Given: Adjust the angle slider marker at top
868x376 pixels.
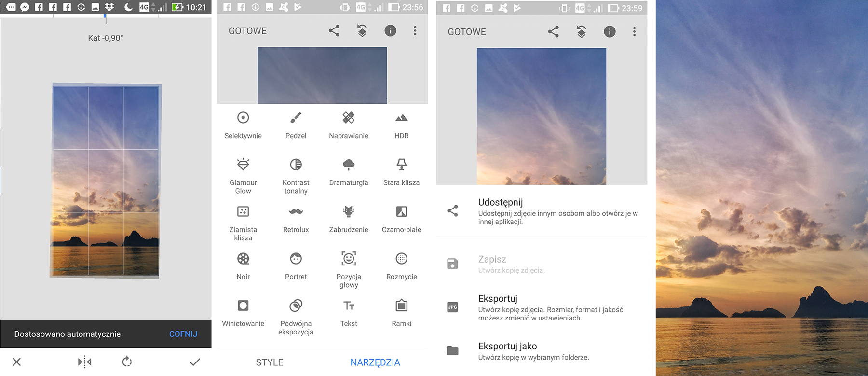Looking at the screenshot, I should [x=105, y=18].
